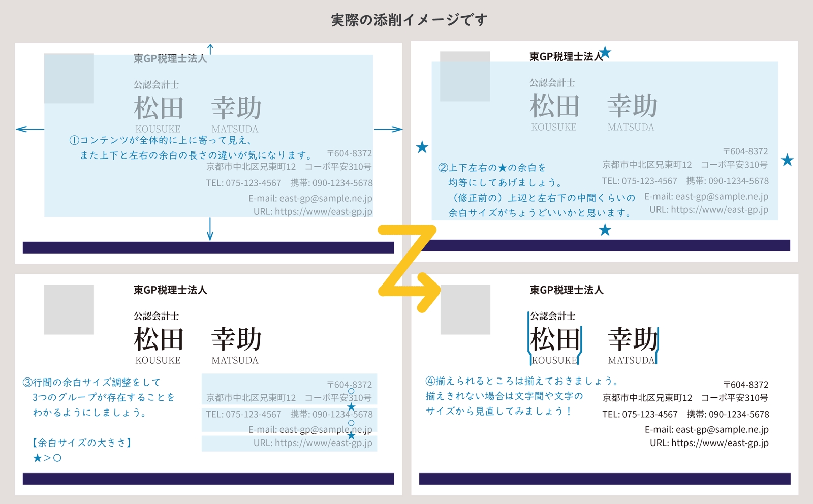Viewport: 813px width, 504px height.
Task: Click the line 3つのグループが存在することを
Action: tap(104, 397)
